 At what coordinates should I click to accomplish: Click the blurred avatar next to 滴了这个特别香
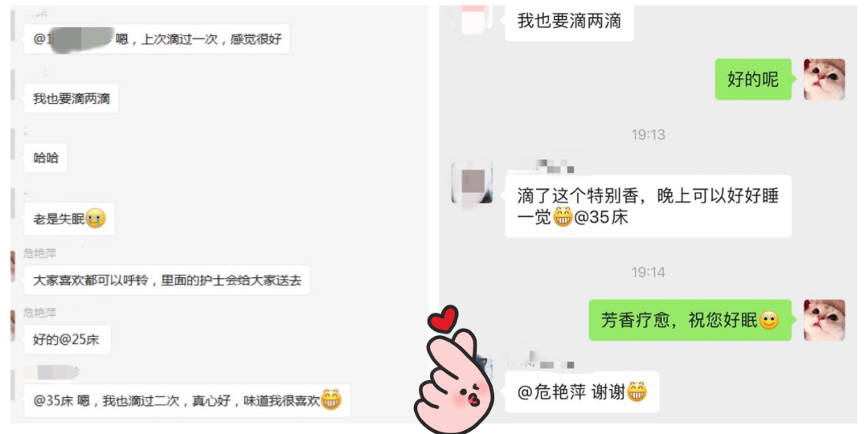pos(472,182)
